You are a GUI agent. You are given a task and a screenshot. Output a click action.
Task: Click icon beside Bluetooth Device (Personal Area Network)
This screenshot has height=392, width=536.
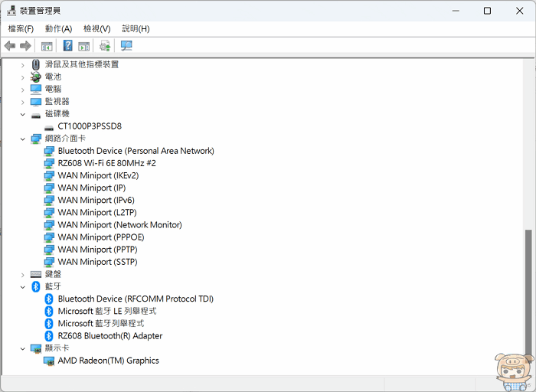[x=49, y=151]
